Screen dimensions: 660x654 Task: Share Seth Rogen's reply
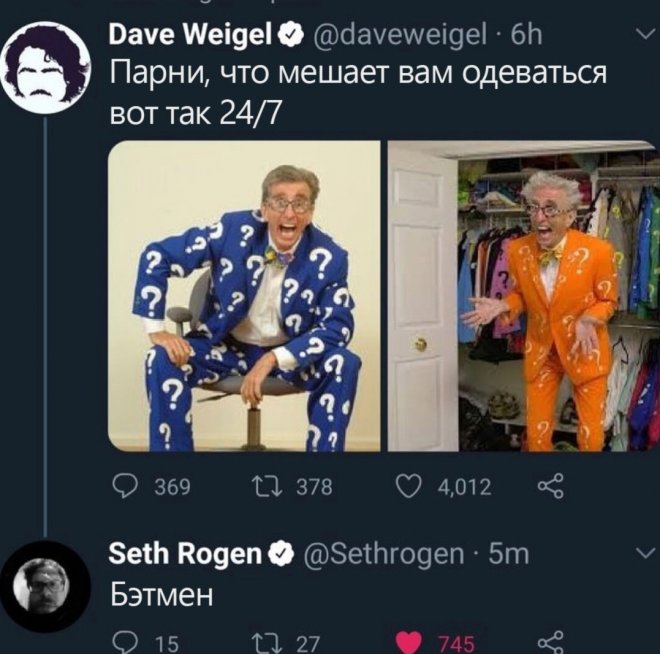tap(551, 642)
